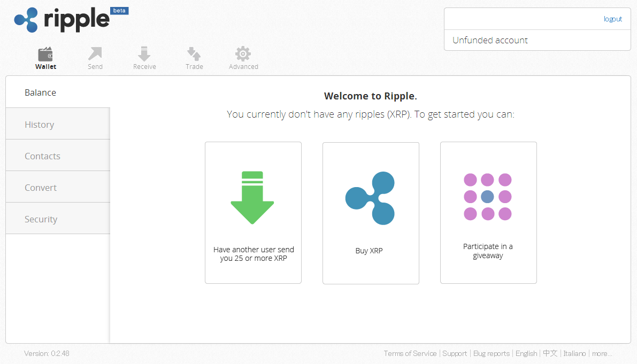Click the 'Welcome to Ripple.' heading
Screen dimensions: 637x364
point(370,96)
